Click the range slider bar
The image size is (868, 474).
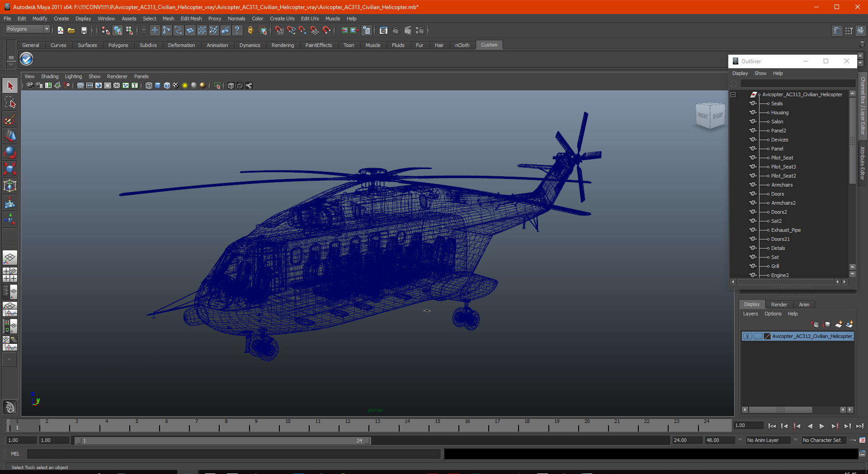coord(222,441)
